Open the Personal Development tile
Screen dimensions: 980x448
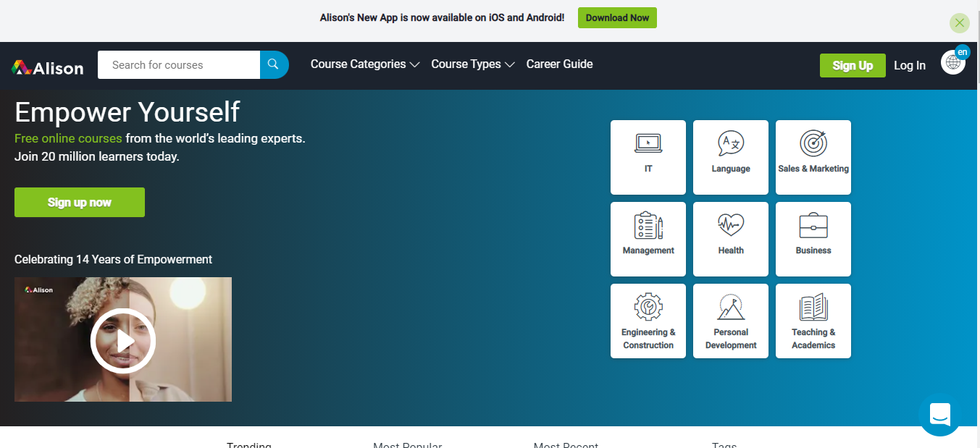pyautogui.click(x=731, y=321)
